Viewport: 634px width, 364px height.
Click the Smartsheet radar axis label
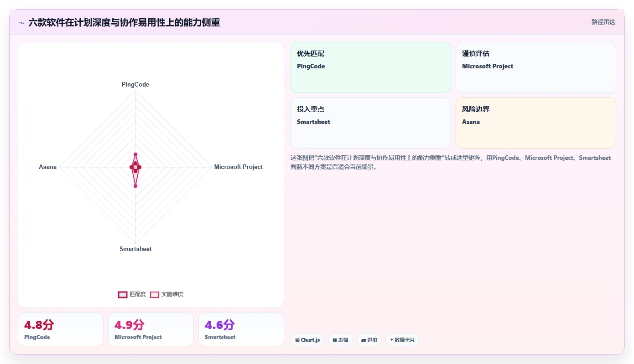pos(135,249)
